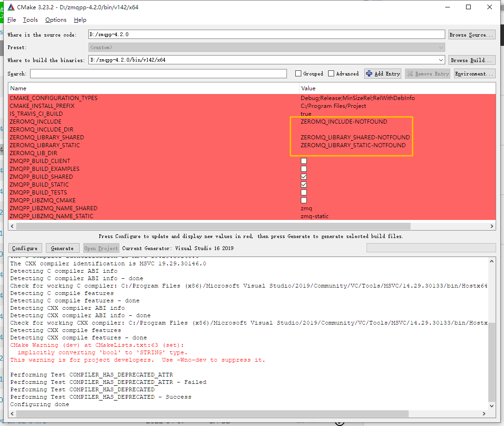The image size is (504, 426).
Task: Enable the Advanced checkbox
Action: pyautogui.click(x=331, y=74)
